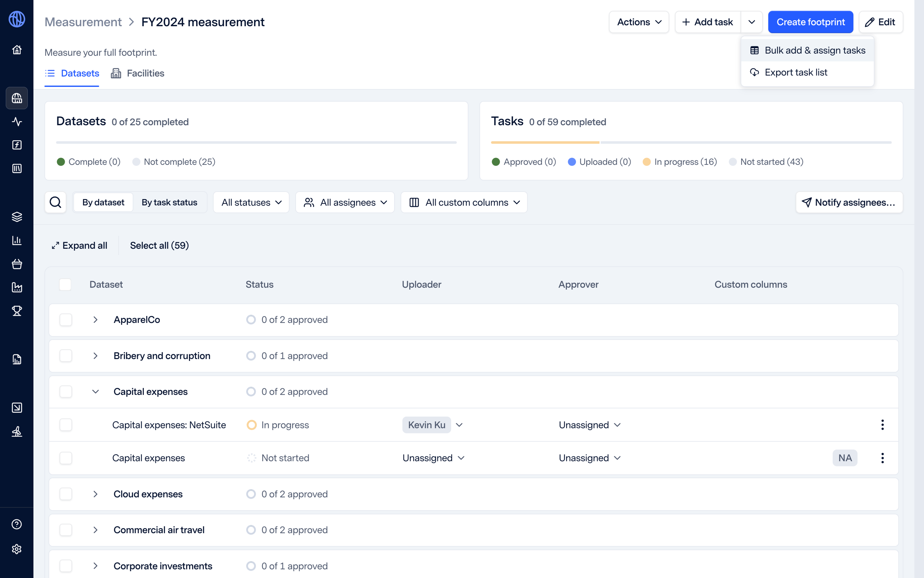
Task: Click the Tasks in-progress orange bar segment
Action: (545, 143)
